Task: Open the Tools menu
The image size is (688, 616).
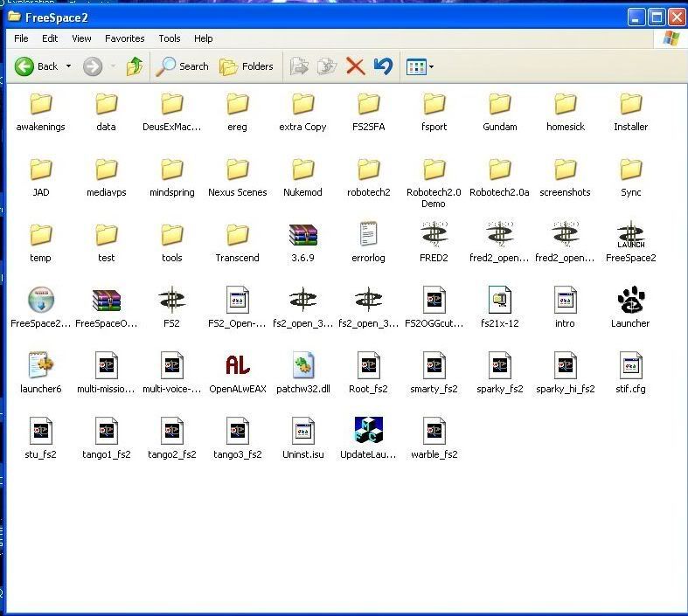Action: click(170, 38)
